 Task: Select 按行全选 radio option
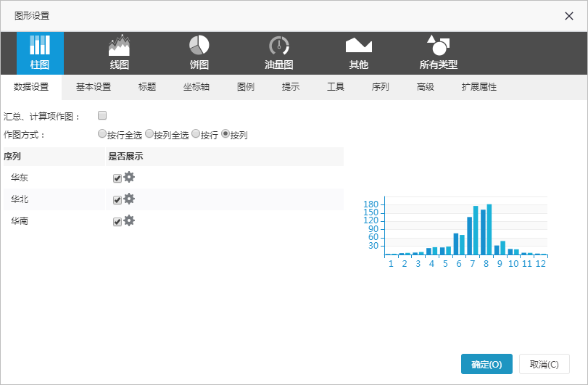(102, 133)
